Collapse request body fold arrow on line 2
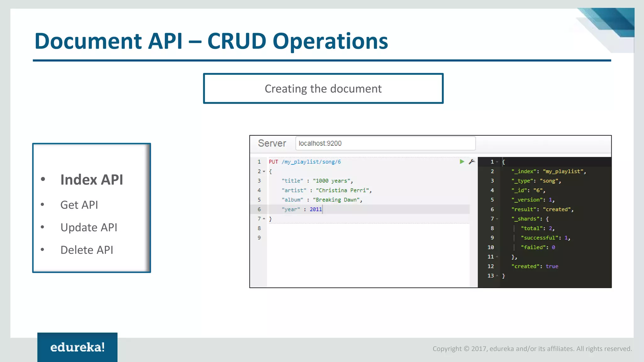Image resolution: width=644 pixels, height=362 pixels. pyautogui.click(x=264, y=172)
